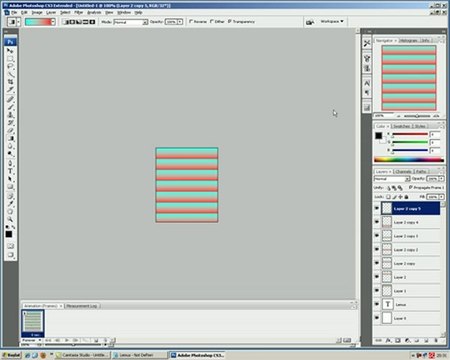Select the Hand tool
This screenshot has width=450, height=360.
click(10, 211)
